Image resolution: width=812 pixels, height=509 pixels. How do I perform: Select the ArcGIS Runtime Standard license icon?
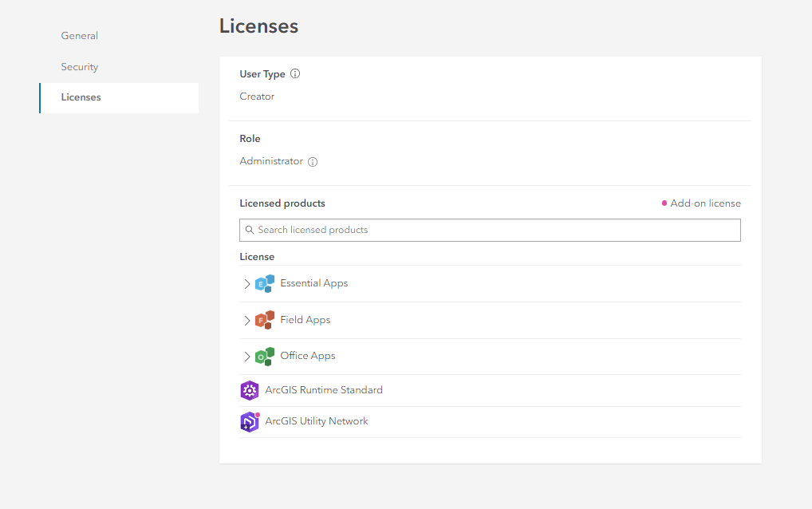(248, 390)
